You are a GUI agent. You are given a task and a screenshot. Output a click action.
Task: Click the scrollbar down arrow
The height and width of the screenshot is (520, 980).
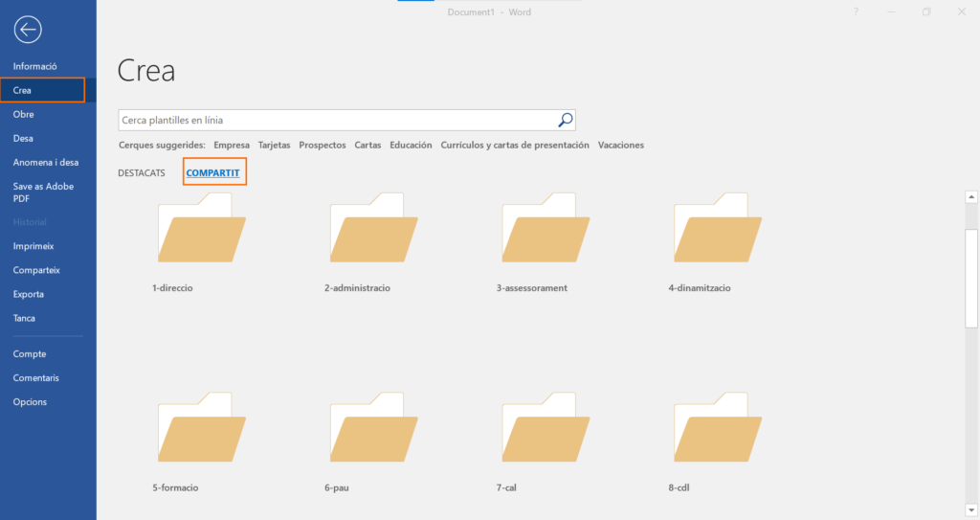pos(971,509)
